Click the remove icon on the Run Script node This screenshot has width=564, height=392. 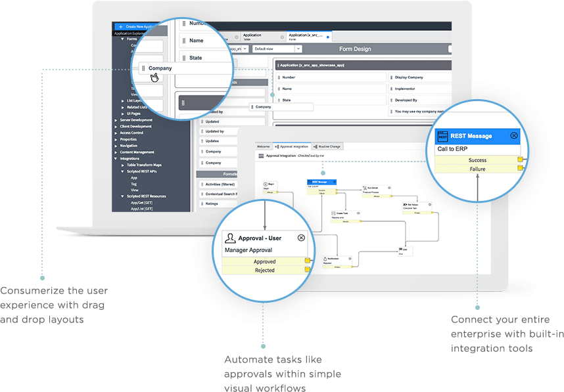point(389,188)
